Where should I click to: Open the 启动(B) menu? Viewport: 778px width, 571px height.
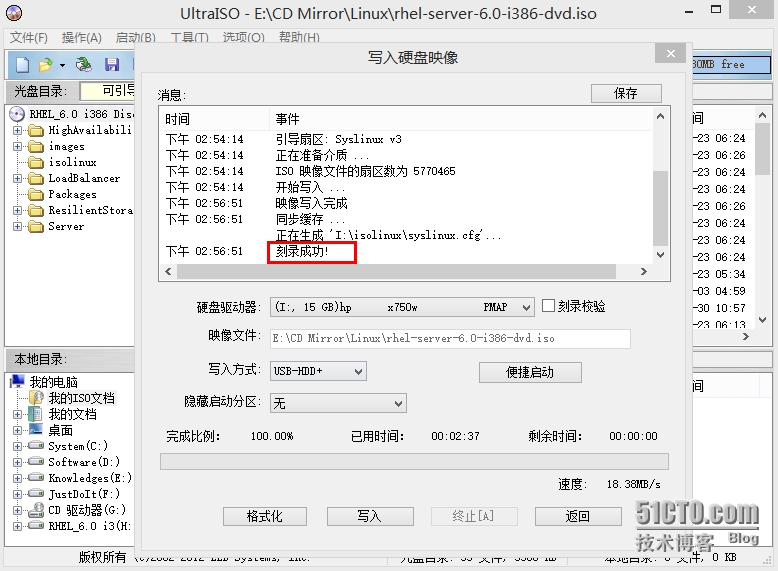tap(135, 37)
